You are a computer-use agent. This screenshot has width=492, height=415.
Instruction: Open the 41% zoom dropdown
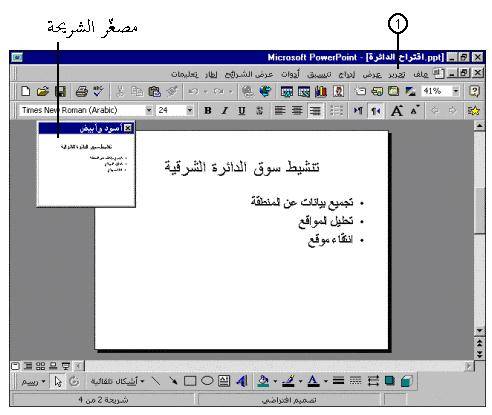[x=456, y=91]
